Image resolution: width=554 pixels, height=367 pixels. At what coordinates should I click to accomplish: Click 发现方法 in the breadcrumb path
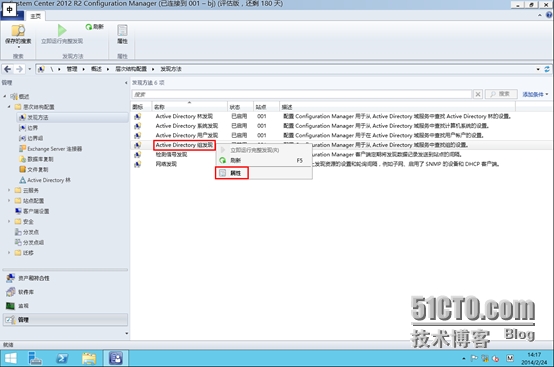pos(171,69)
